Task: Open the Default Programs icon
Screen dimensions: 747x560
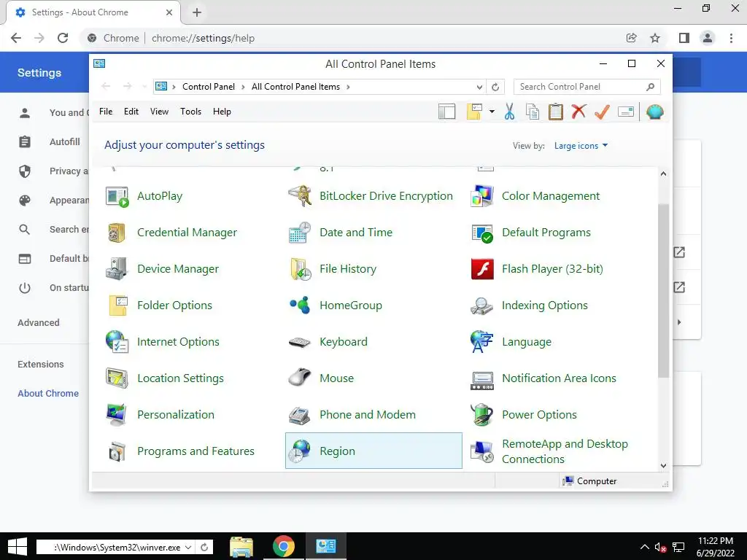Action: point(481,233)
